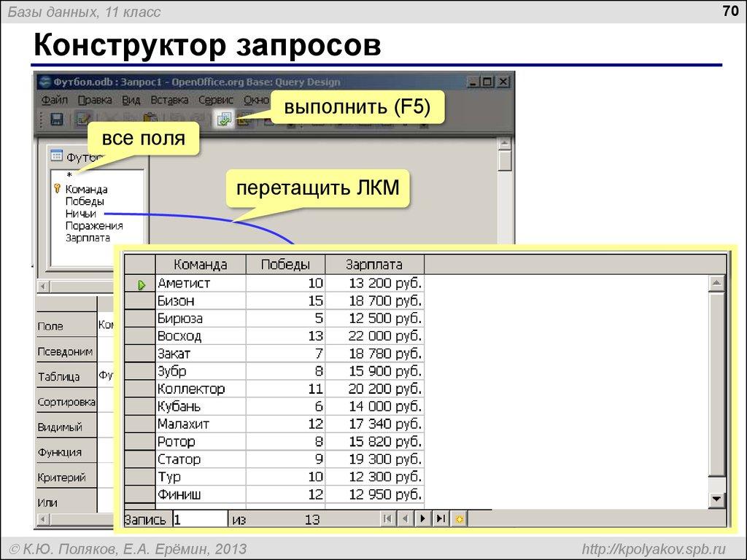This screenshot has width=747, height=560.
Task: Select the Edit document icon on the toolbar
Action: coord(81,119)
